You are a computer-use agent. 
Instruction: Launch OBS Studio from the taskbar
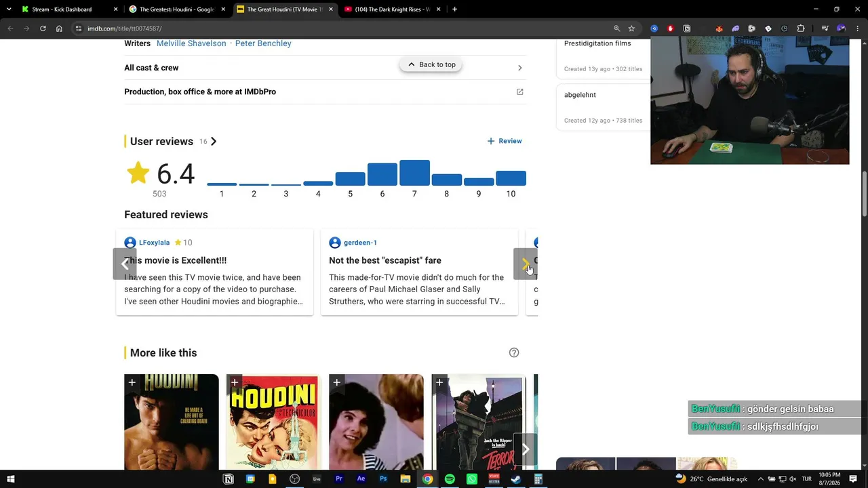[294, 479]
